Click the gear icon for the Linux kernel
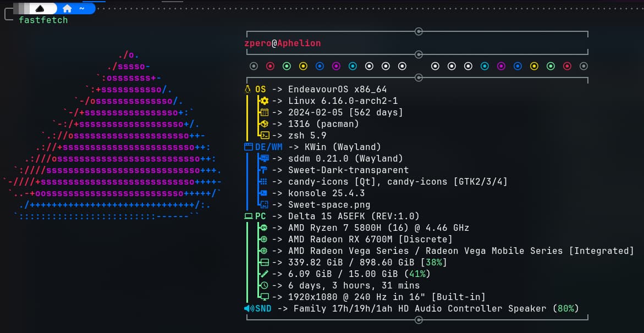 (264, 101)
